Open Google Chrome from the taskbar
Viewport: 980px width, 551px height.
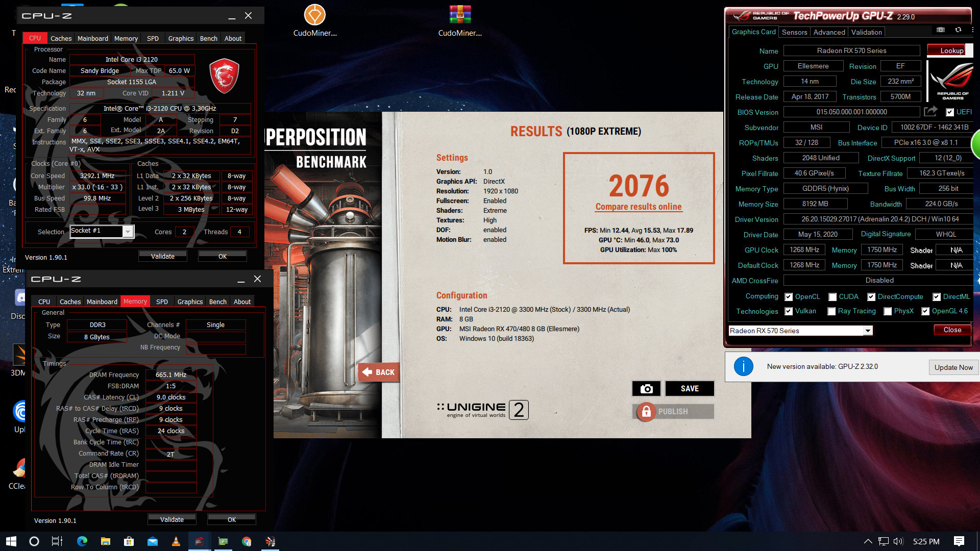point(247,541)
